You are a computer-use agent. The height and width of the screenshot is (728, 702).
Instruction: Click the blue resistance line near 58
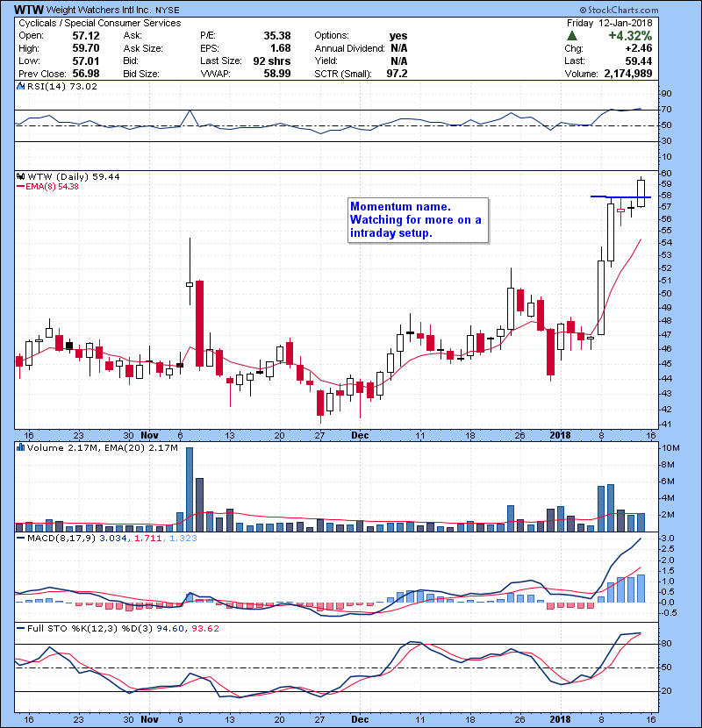pos(620,196)
